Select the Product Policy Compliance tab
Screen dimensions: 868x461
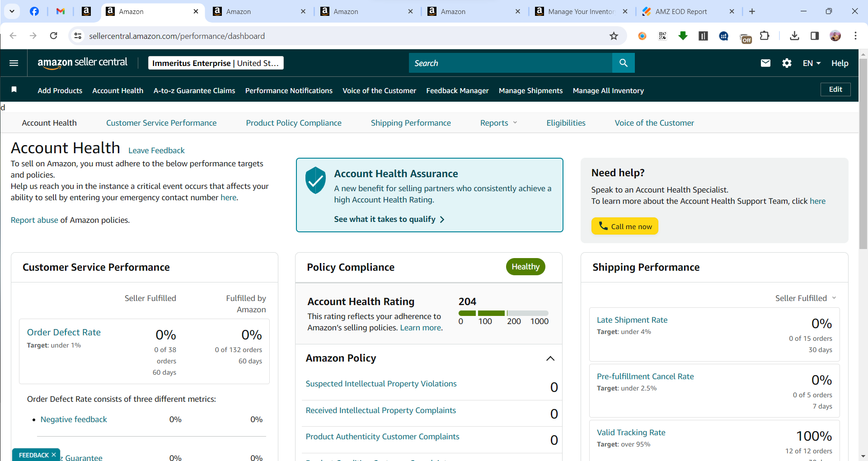pyautogui.click(x=294, y=123)
